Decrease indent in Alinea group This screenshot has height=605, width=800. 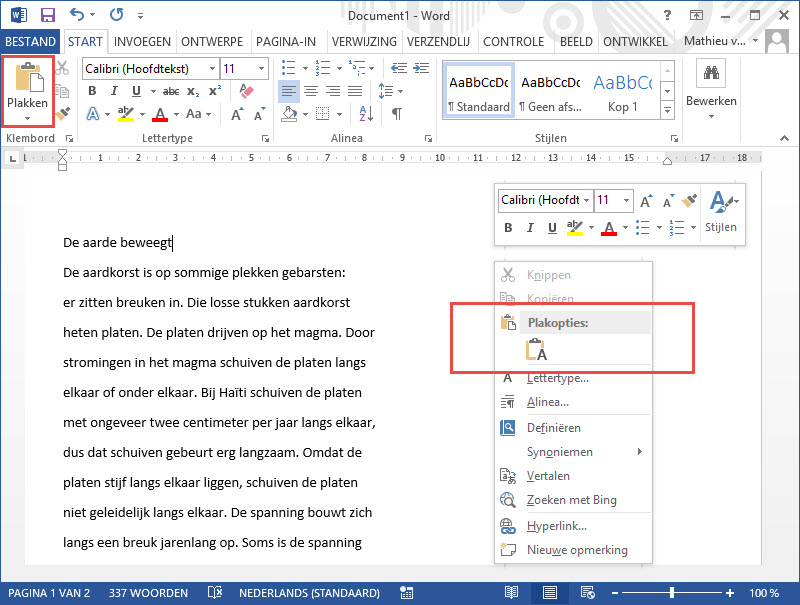click(399, 68)
